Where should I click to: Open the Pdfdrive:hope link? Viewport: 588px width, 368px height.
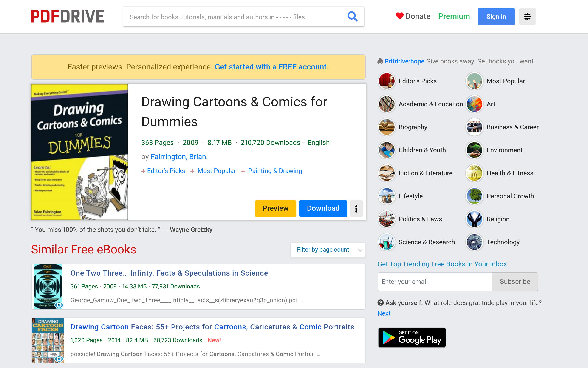coord(404,61)
